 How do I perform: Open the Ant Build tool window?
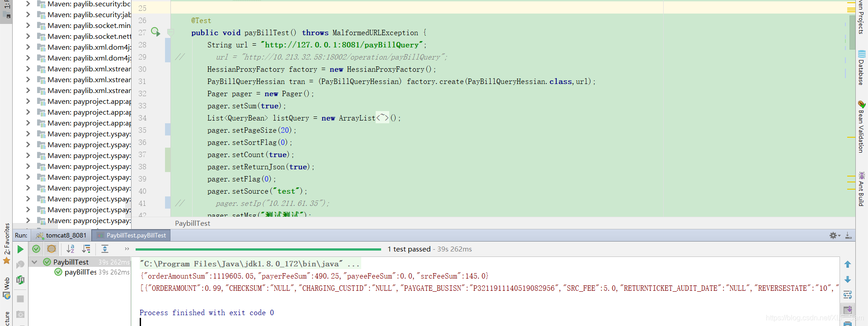862,189
